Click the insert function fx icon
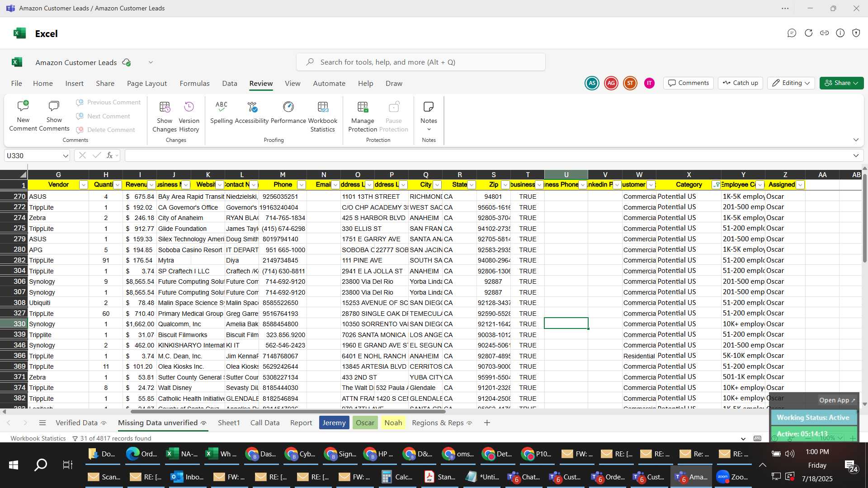The width and height of the screenshot is (868, 488). pyautogui.click(x=109, y=155)
